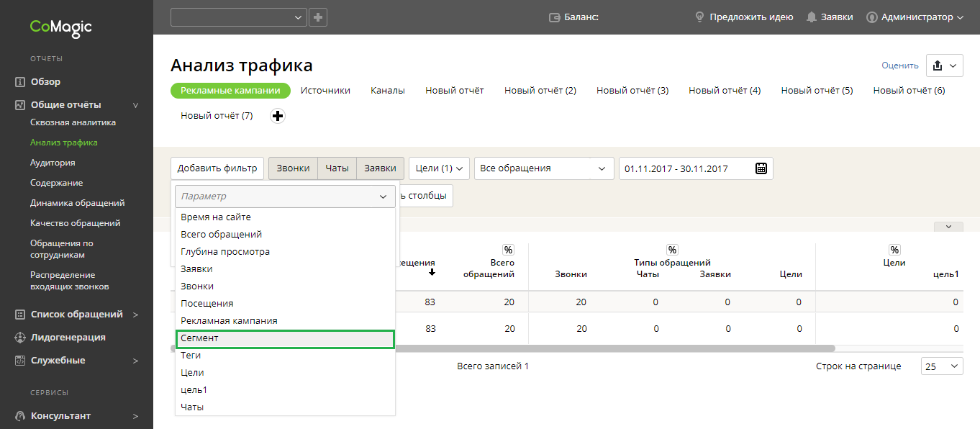Click the collapse chevron above table
The height and width of the screenshot is (429, 980).
[948, 226]
